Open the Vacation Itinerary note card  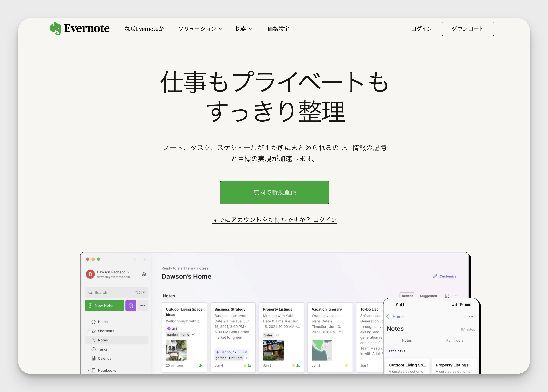pos(330,337)
